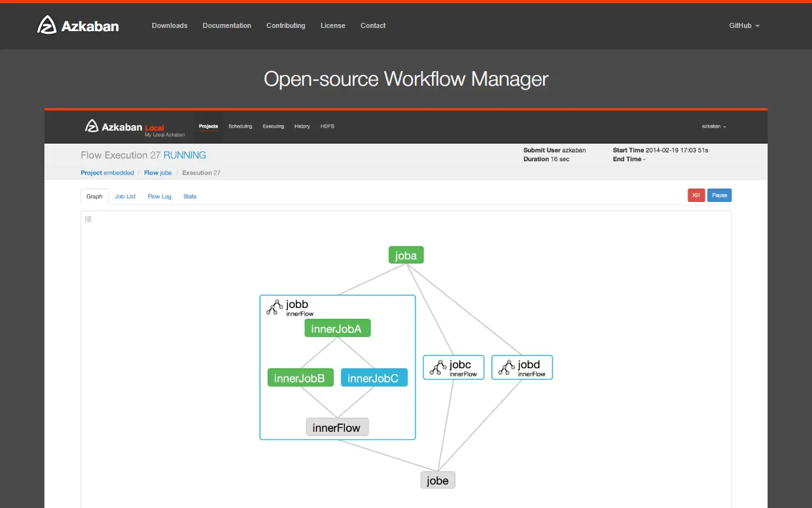Select the innerFlow node
The width and height of the screenshot is (812, 508).
pyautogui.click(x=337, y=427)
